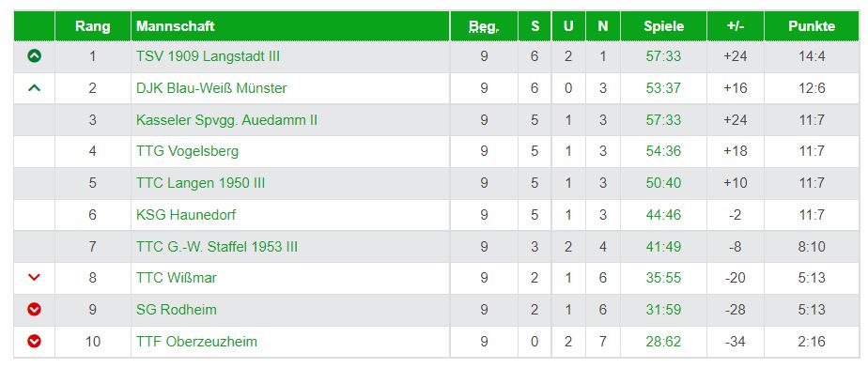Click the Spiele column header
Viewport: 868px width, 368px height.
[x=663, y=26]
